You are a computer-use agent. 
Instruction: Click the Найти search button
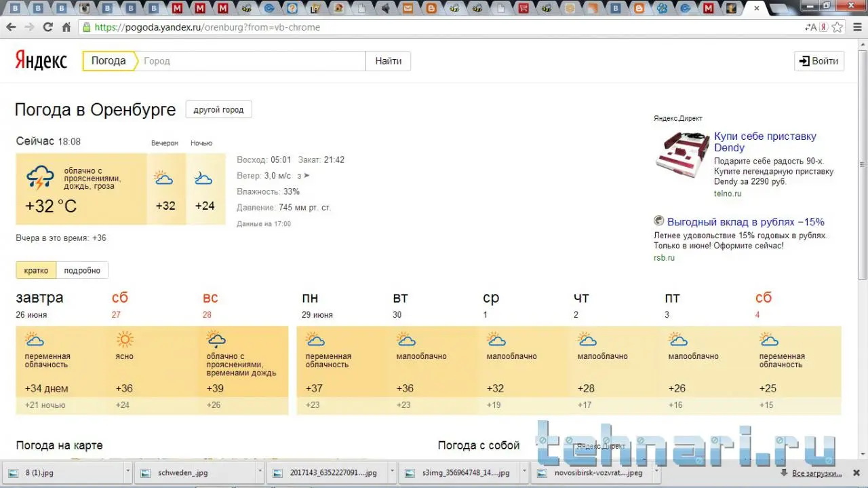388,61
